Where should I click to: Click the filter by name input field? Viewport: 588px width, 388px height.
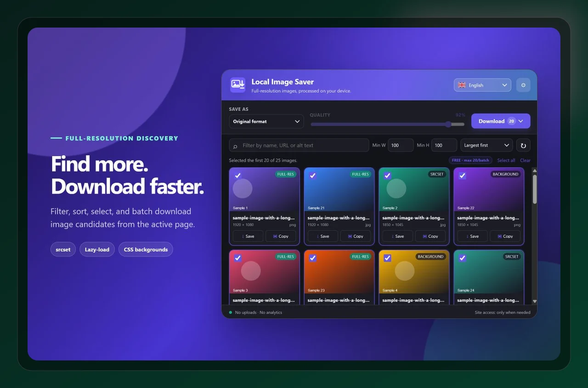click(299, 145)
